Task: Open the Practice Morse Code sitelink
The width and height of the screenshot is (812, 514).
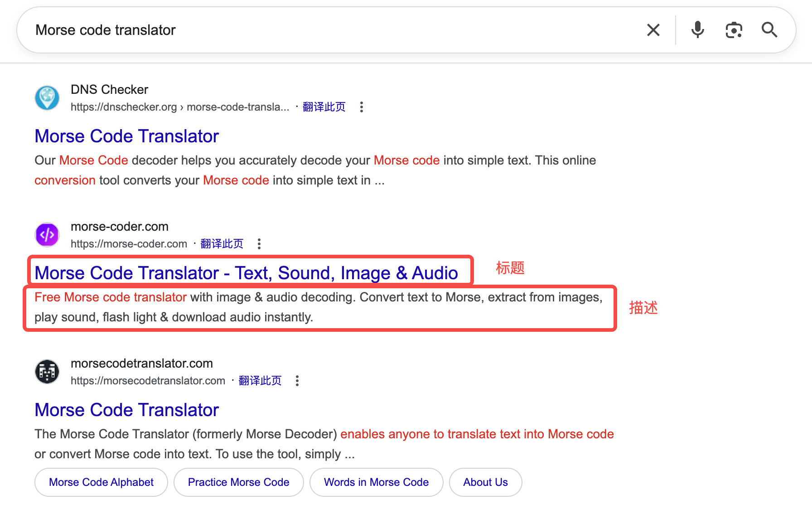Action: coord(239,482)
